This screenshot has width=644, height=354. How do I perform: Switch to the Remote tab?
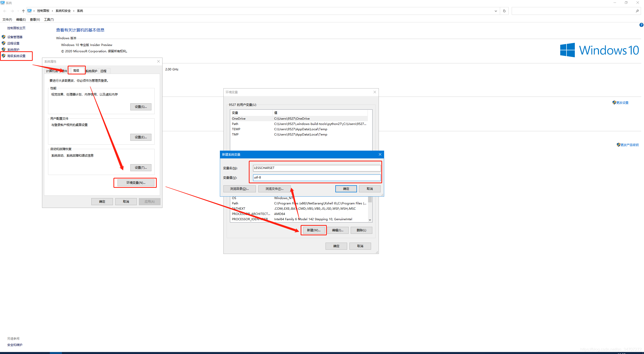[103, 71]
